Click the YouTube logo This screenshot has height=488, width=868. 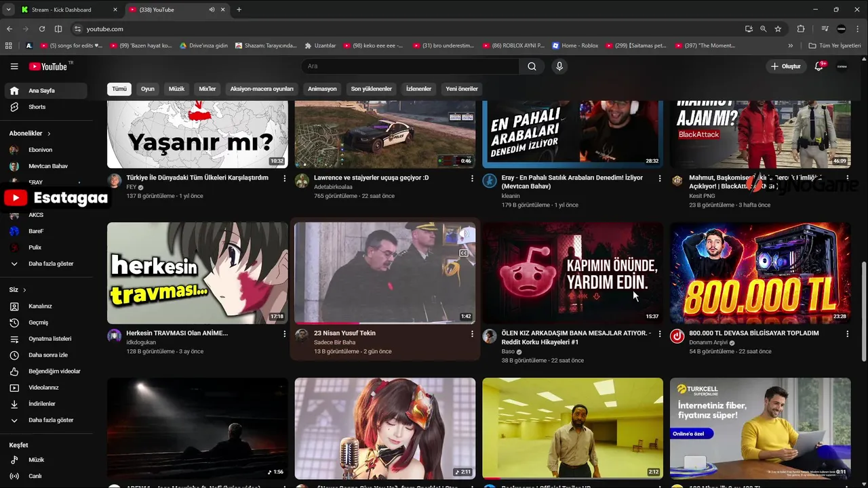coord(49,66)
